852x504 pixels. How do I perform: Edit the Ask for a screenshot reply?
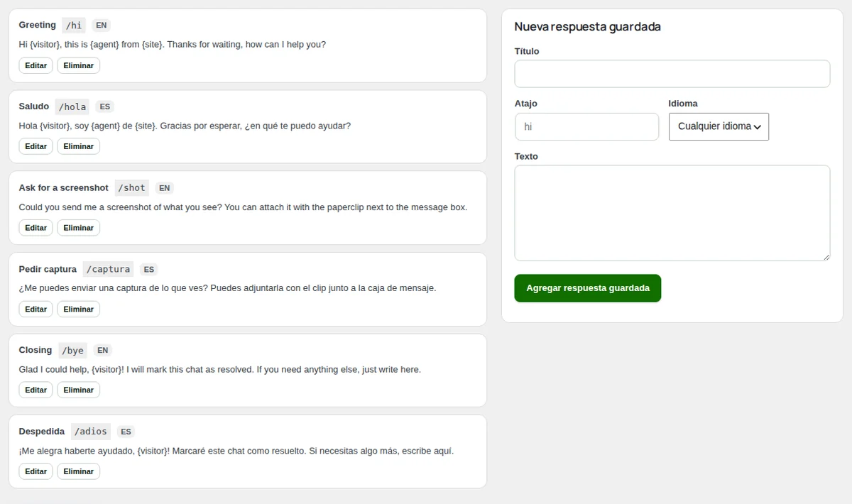(x=35, y=228)
